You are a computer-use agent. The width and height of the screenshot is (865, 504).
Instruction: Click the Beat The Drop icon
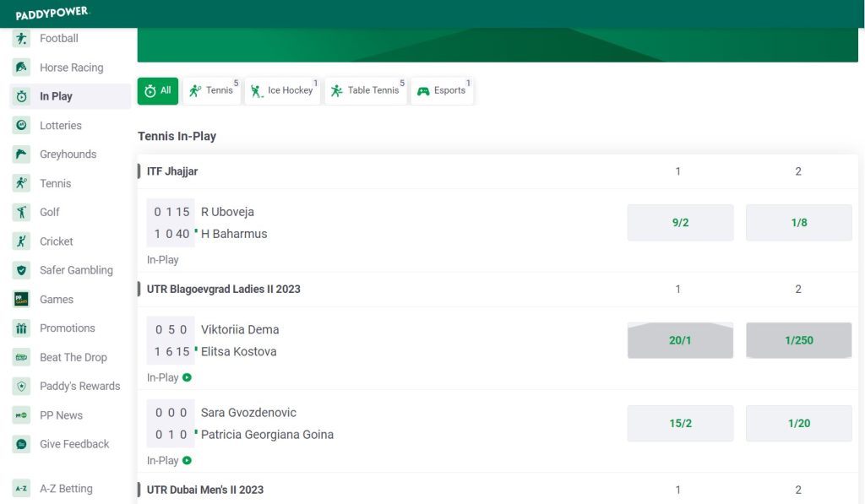21,357
